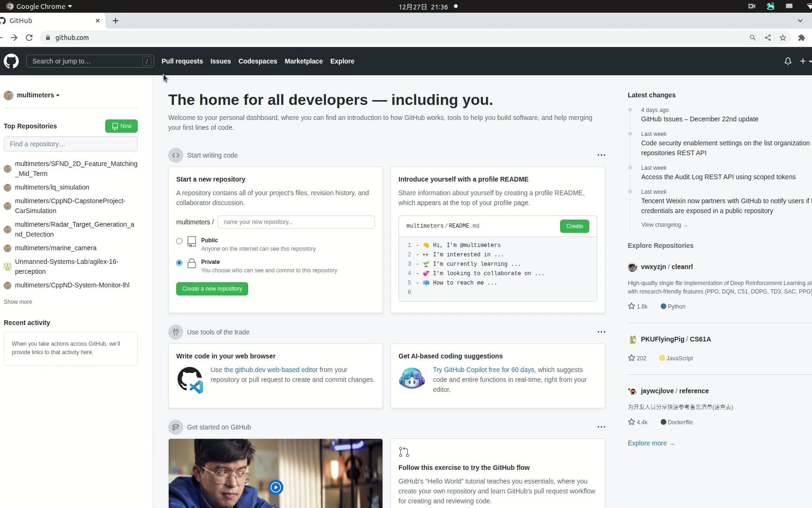
Task: Share this page from the address bar
Action: coord(768,38)
